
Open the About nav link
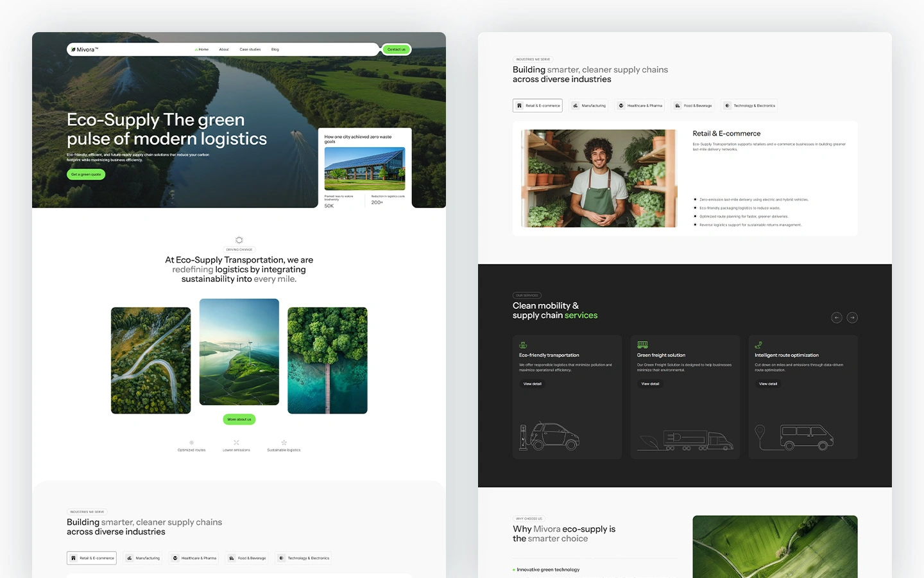(224, 49)
